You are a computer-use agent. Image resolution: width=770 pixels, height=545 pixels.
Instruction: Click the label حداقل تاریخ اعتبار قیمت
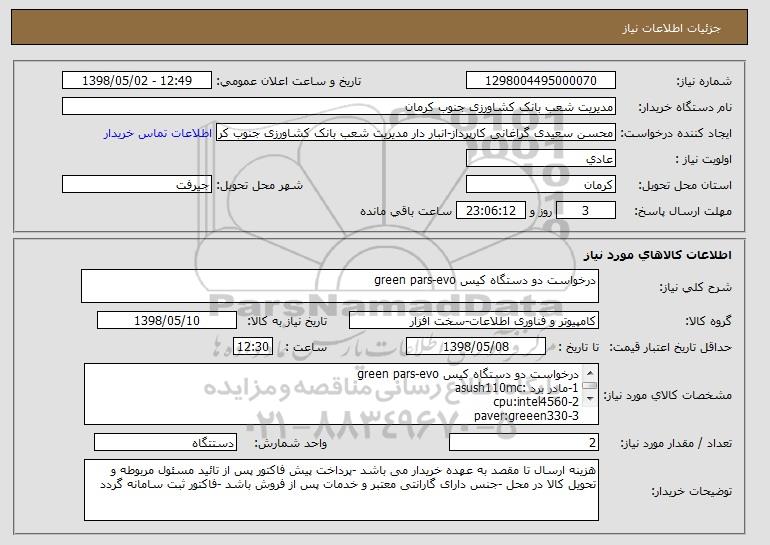(671, 348)
